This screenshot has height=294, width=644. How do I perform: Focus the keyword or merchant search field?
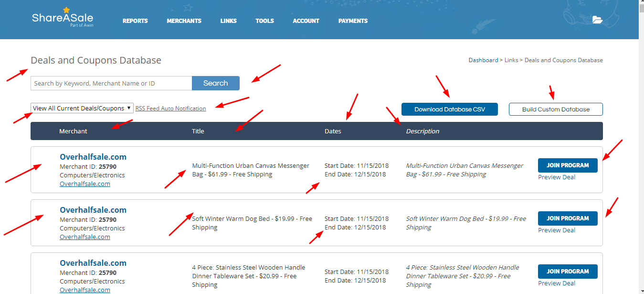pyautogui.click(x=111, y=83)
